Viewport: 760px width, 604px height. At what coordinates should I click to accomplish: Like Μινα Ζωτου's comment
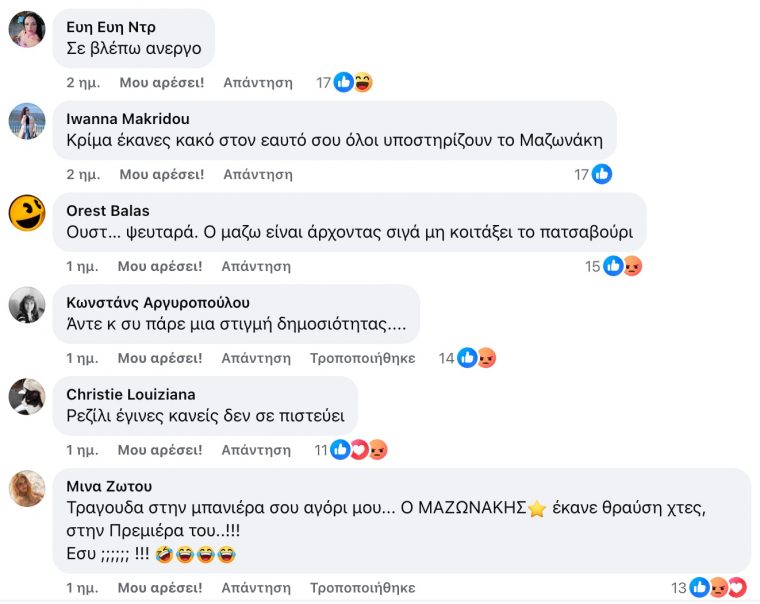(x=160, y=588)
